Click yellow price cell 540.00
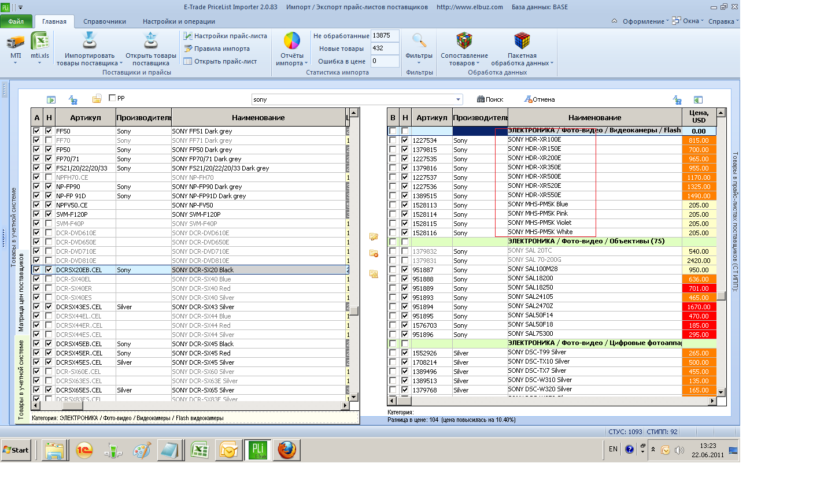The width and height of the screenshot is (835, 504). (699, 251)
